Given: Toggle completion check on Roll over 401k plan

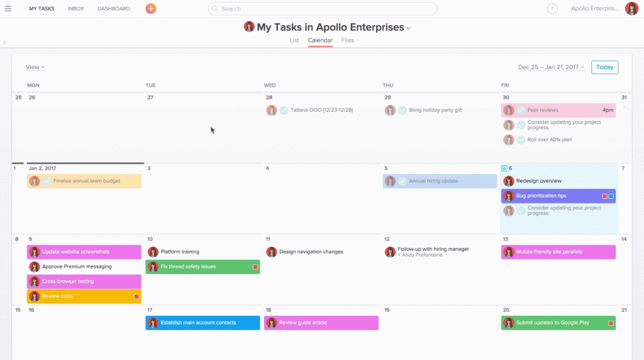Looking at the screenshot, I should click(521, 139).
